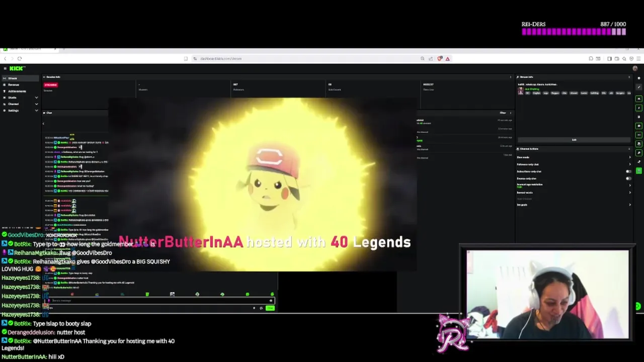Select Revenue in the Kick sidebar

pyautogui.click(x=19, y=85)
